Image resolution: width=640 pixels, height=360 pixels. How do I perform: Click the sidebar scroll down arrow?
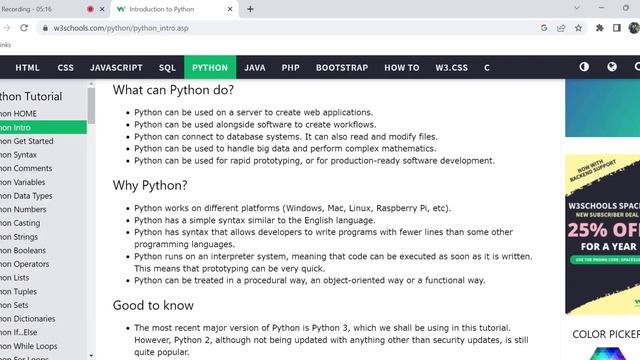(x=91, y=356)
